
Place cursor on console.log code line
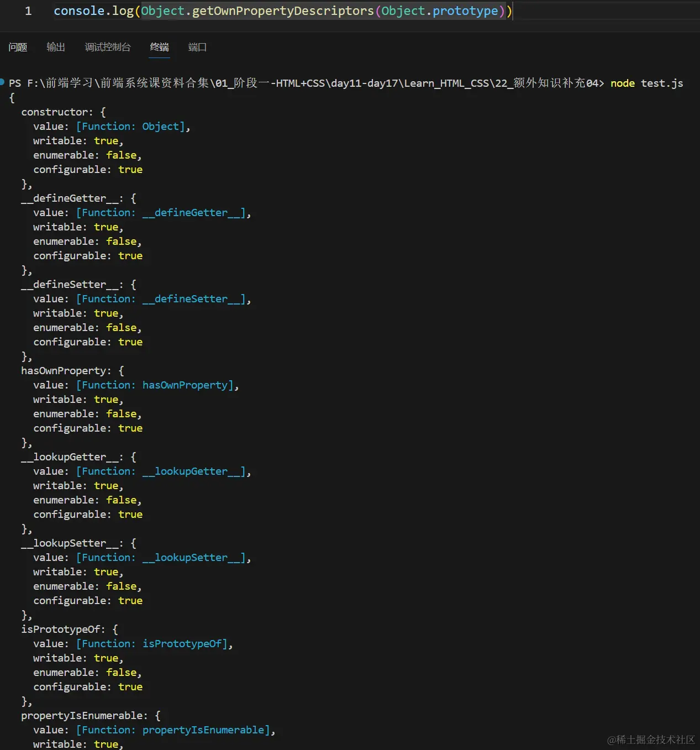[283, 11]
